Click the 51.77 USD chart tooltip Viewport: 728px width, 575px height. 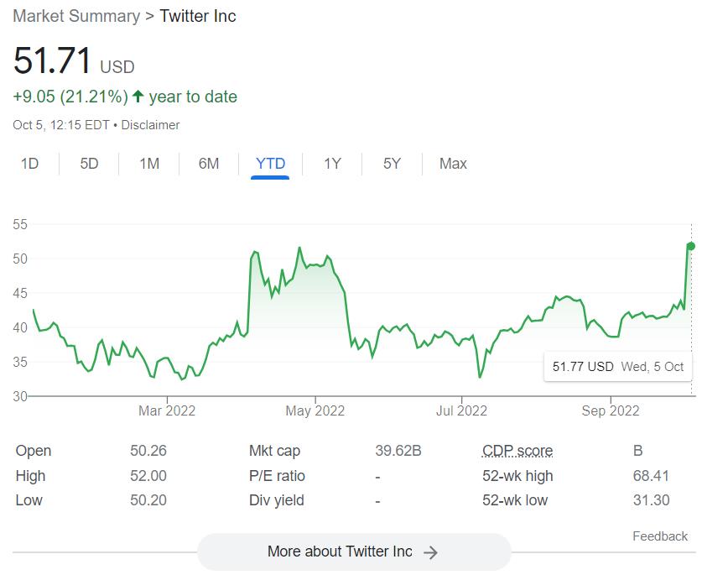[x=618, y=366]
